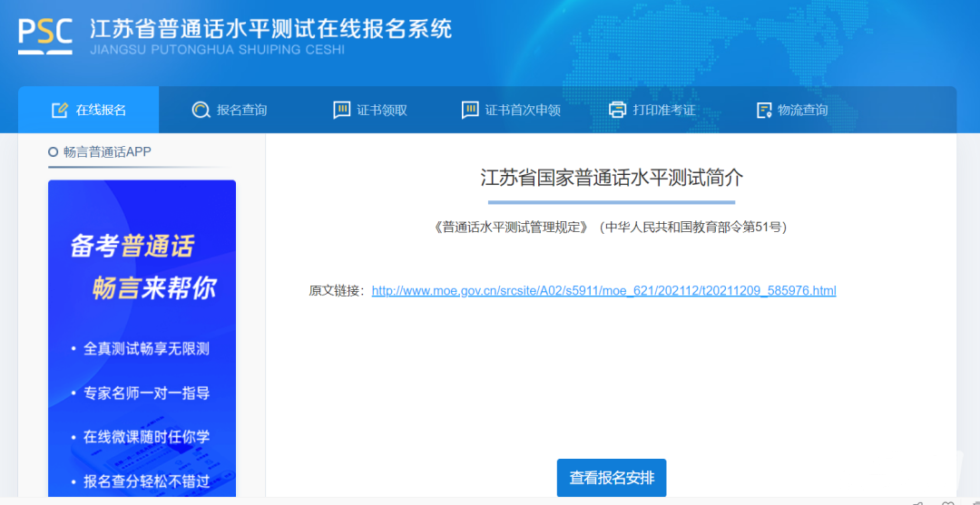Screen dimensions: 980x505
Task: Click the text 《普通话水平测试管理规定》
Action: click(511, 228)
